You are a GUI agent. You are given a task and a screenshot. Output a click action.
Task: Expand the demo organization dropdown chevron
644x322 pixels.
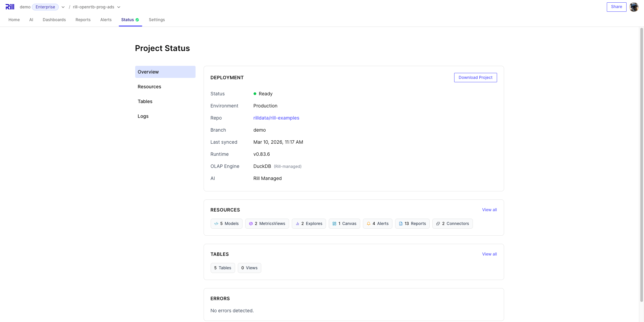coord(63,7)
